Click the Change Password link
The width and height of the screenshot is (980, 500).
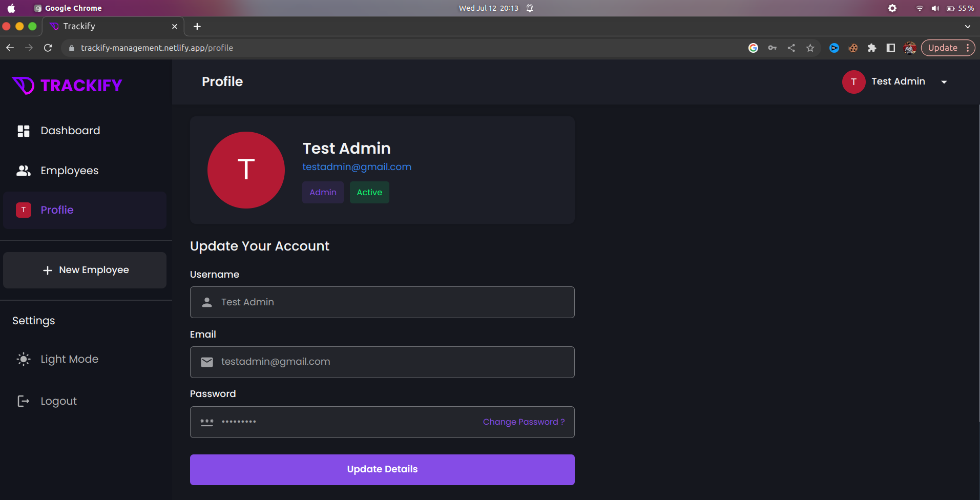(523, 422)
